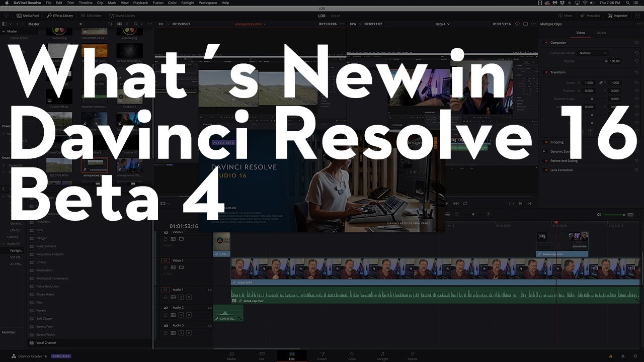This screenshot has width=644, height=362.
Task: Toggle the Lens Correction enable dot
Action: [x=546, y=170]
